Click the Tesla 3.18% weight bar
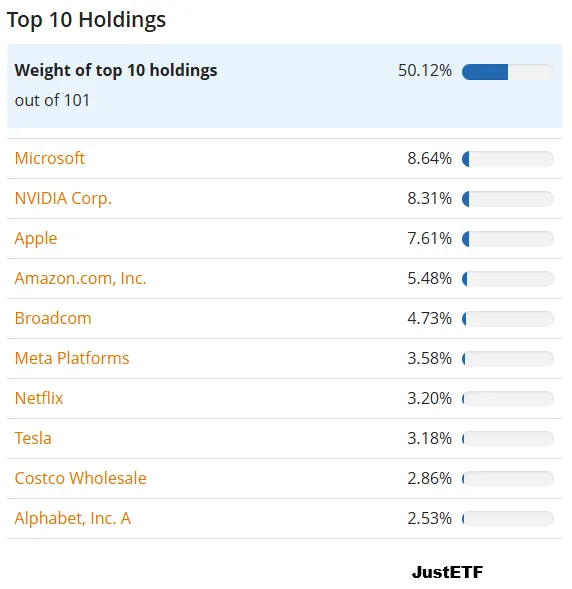This screenshot has height=589, width=572. [507, 438]
